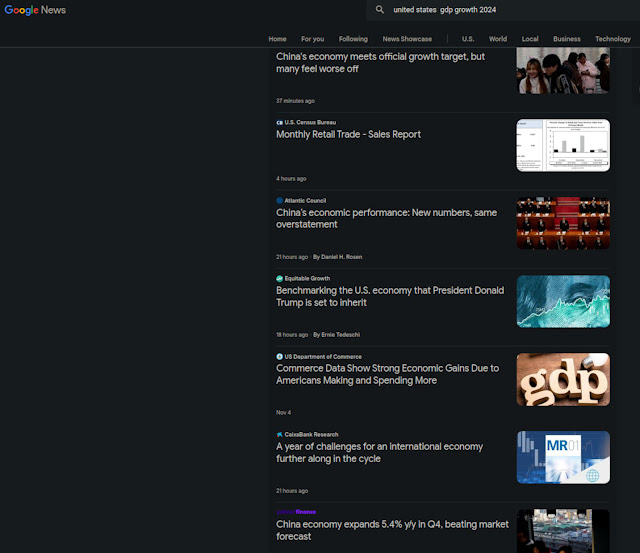Click the Equitable Growth source icon

click(x=279, y=278)
